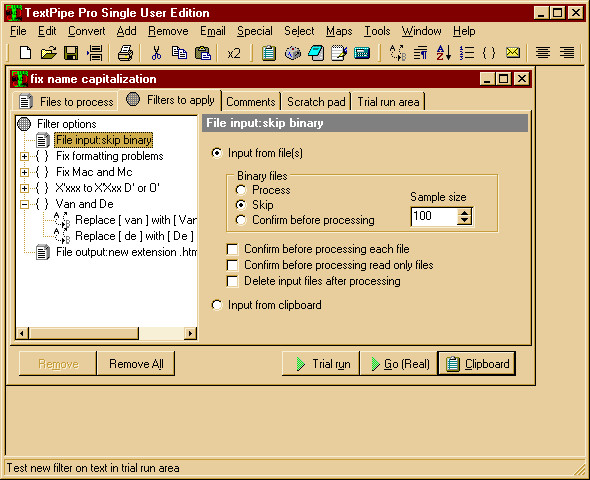Screen dimensions: 590x480
Task: Click the Trial run button
Action: [x=321, y=364]
